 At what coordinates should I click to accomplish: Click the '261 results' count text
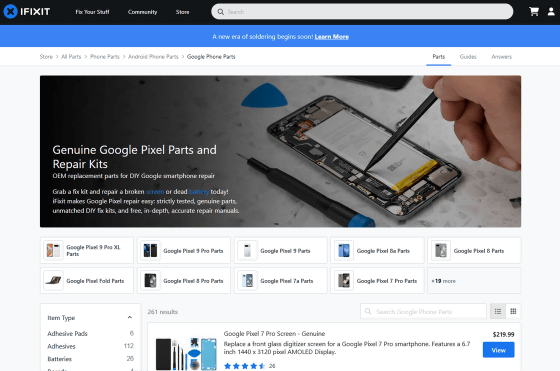pyautogui.click(x=163, y=312)
